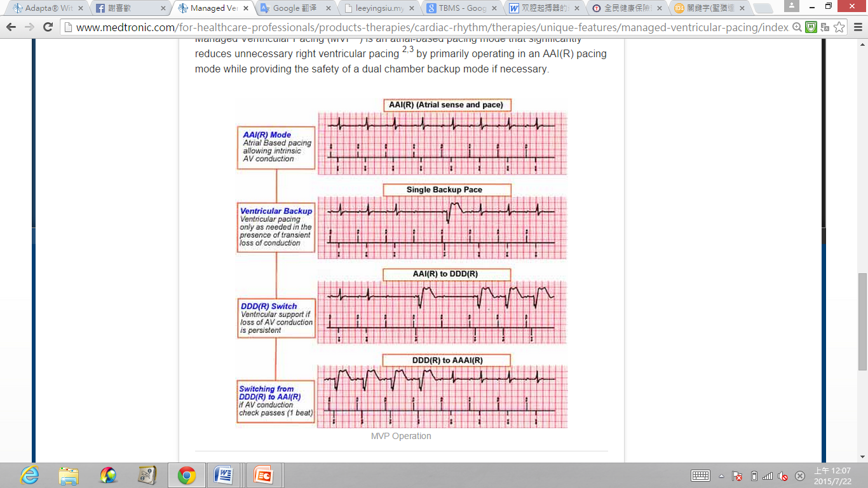Click the zoom magnifier in the address bar
The image size is (868, 488).
click(x=796, y=27)
